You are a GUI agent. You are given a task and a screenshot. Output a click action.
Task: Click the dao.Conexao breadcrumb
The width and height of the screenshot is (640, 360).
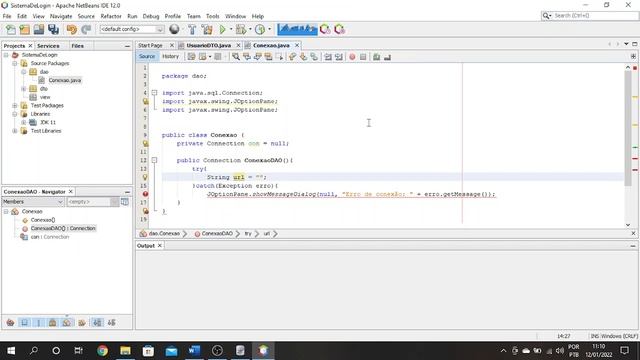(x=164, y=233)
